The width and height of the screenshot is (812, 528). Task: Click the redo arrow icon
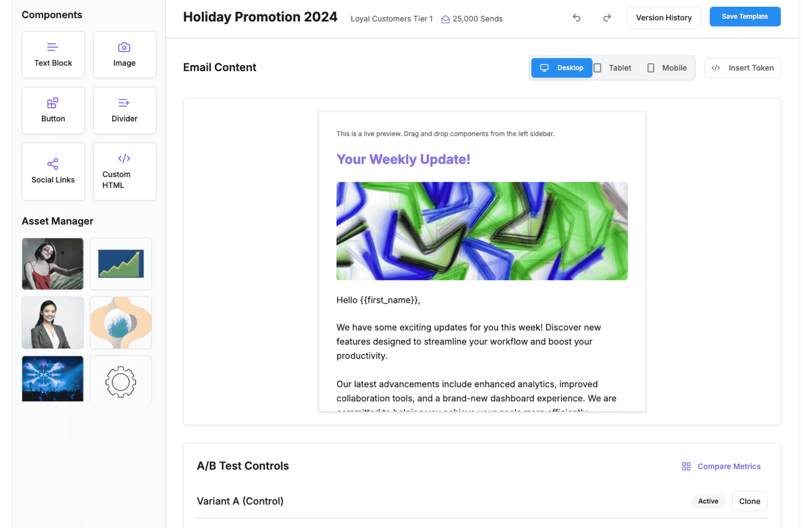tap(607, 18)
